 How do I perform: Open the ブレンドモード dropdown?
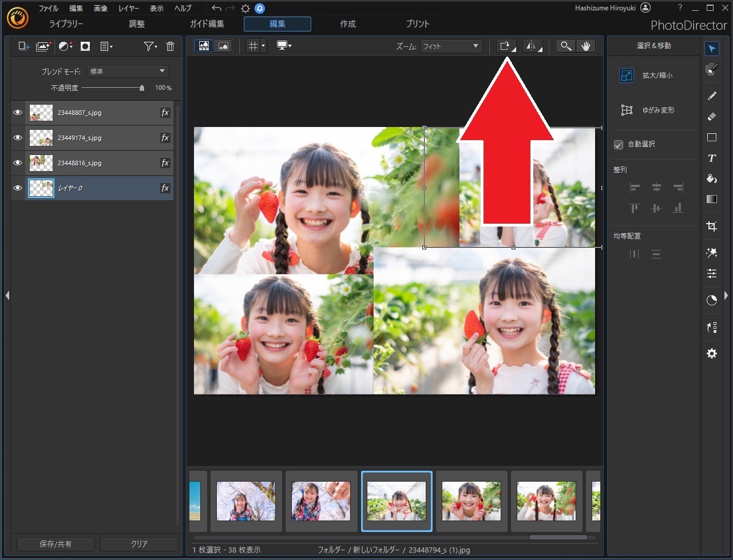pos(128,72)
